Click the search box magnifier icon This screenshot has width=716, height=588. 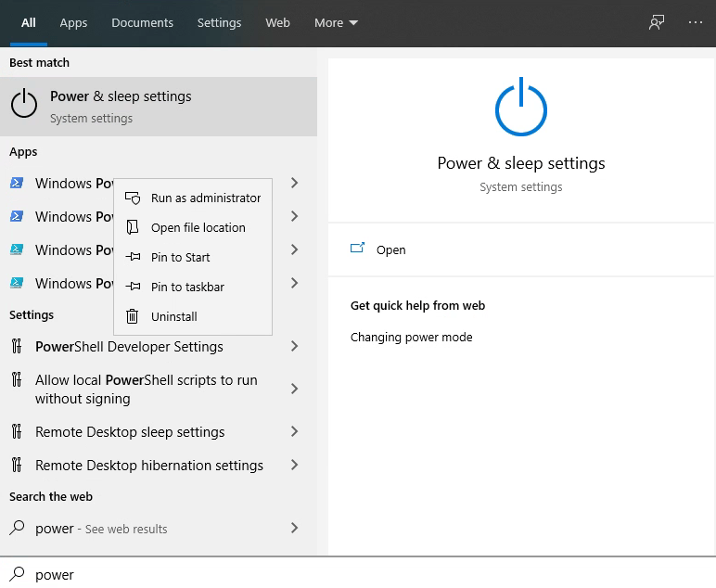click(x=17, y=574)
